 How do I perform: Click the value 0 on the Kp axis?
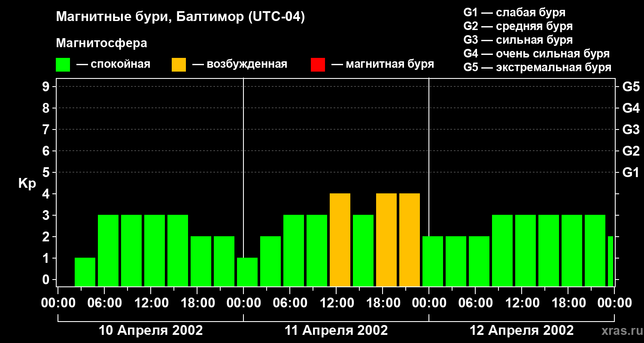point(46,280)
